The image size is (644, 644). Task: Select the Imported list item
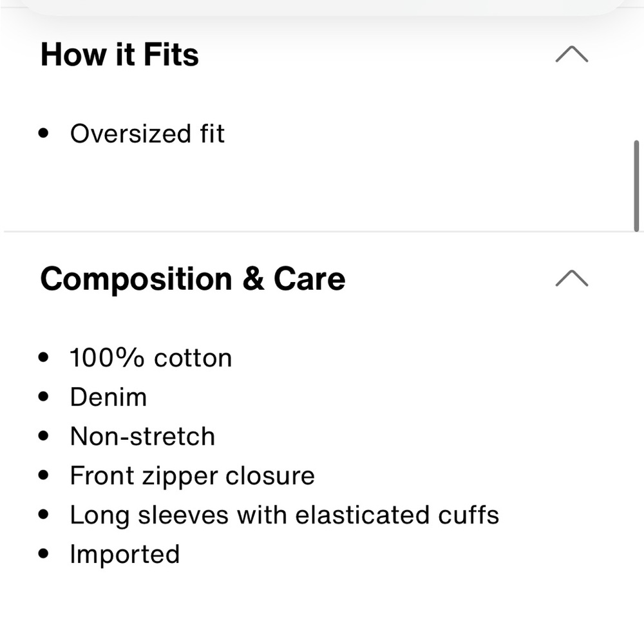pos(124,554)
